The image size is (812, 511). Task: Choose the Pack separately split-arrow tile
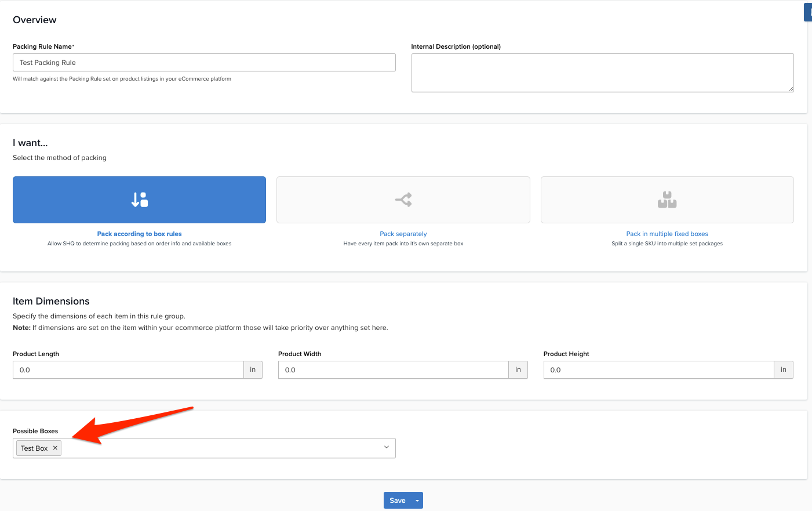(403, 200)
